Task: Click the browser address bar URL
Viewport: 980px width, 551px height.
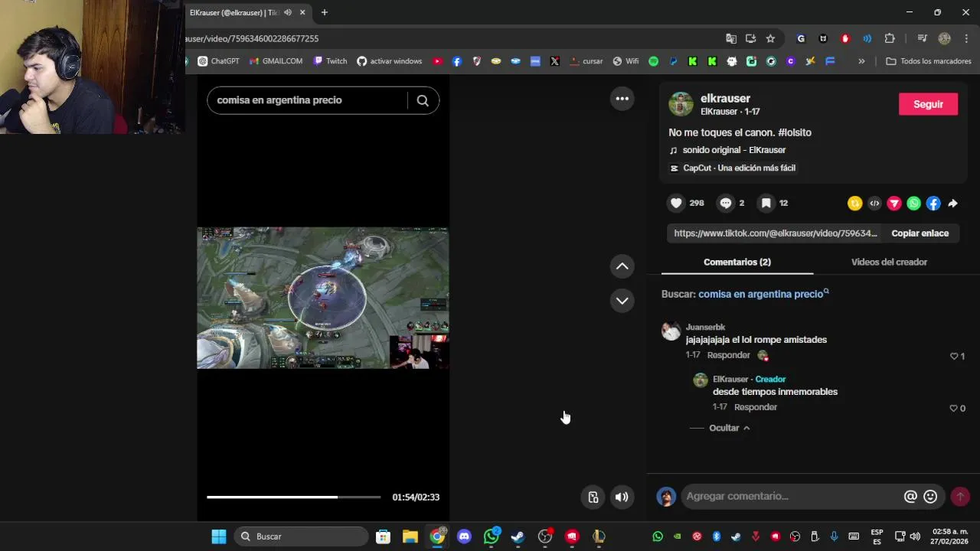Action: coord(253,38)
